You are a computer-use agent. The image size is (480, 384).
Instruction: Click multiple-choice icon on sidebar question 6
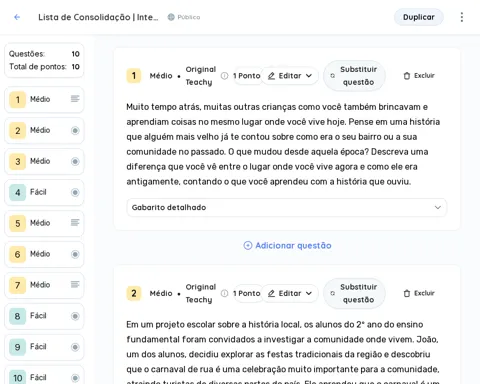pyautogui.click(x=75, y=254)
